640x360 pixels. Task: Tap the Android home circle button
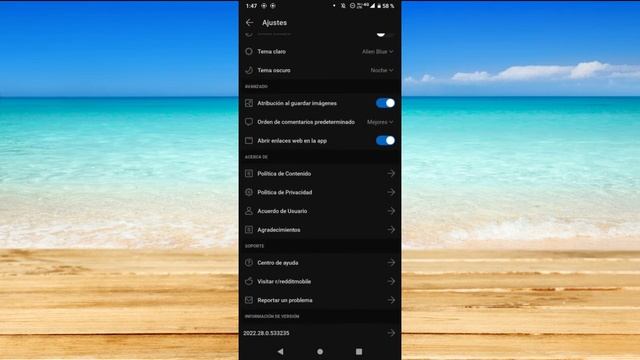click(x=320, y=351)
